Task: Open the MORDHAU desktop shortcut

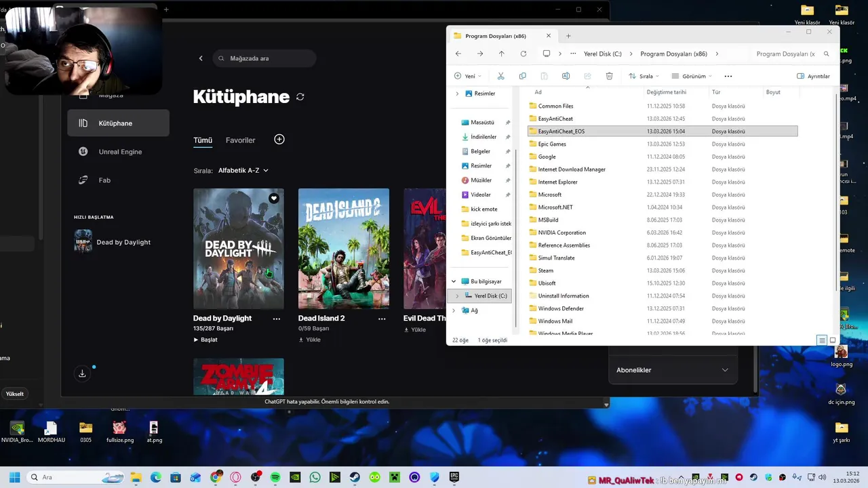Action: click(x=52, y=432)
